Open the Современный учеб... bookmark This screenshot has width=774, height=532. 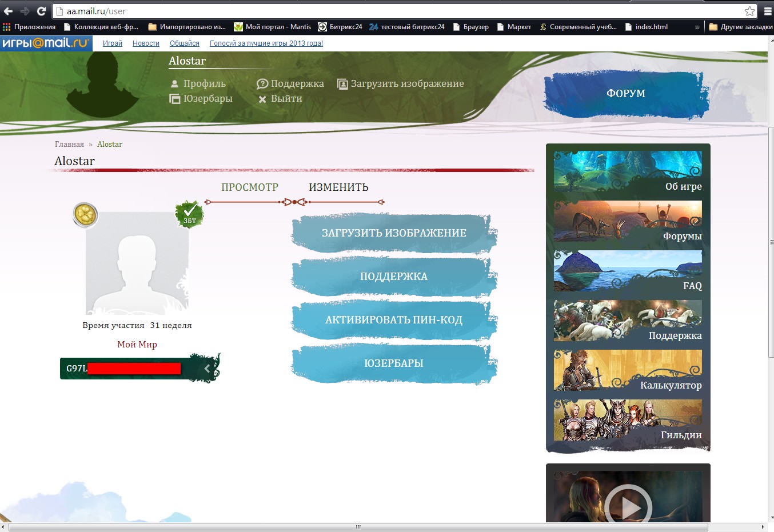coord(578,27)
